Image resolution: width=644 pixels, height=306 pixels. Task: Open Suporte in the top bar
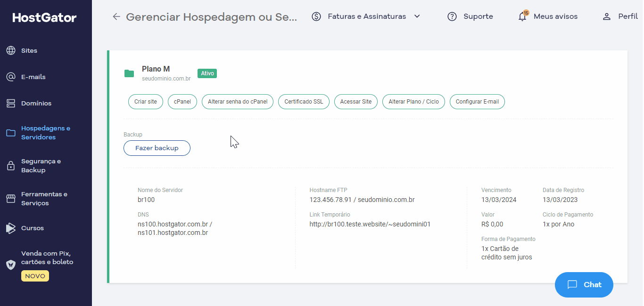(478, 16)
